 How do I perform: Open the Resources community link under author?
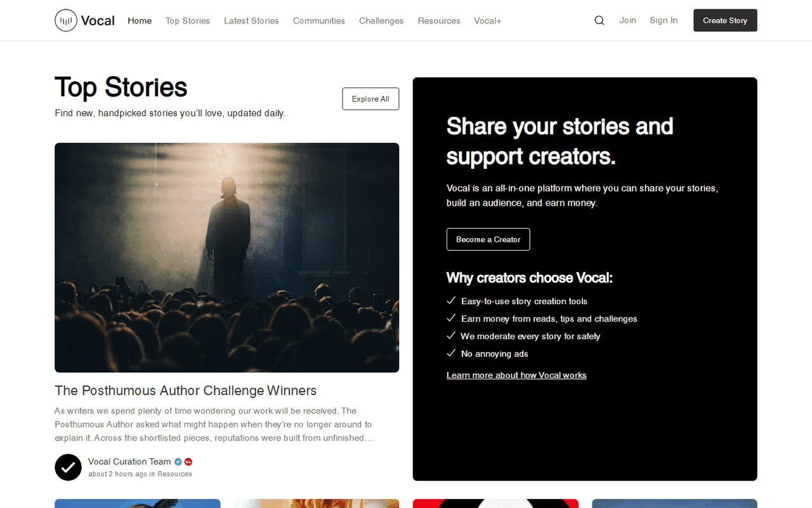(x=175, y=474)
